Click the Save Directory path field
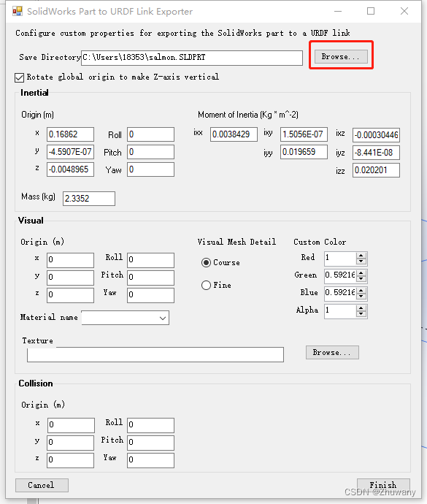This screenshot has height=504, width=427. (x=192, y=58)
